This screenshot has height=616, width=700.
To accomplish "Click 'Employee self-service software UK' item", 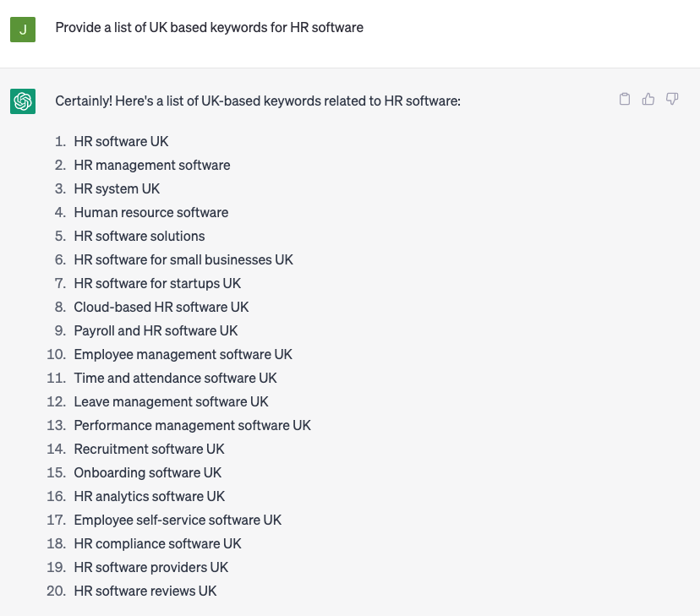I will coord(178,520).
